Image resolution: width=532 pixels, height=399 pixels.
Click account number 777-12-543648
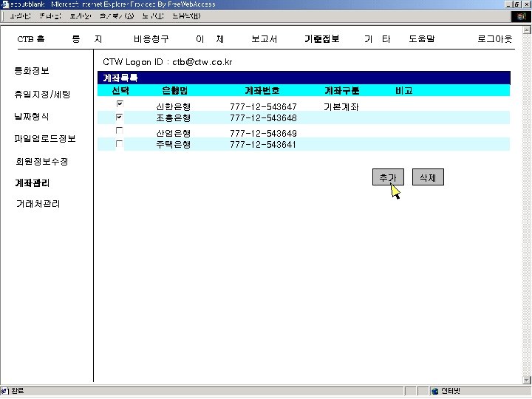[263, 117]
